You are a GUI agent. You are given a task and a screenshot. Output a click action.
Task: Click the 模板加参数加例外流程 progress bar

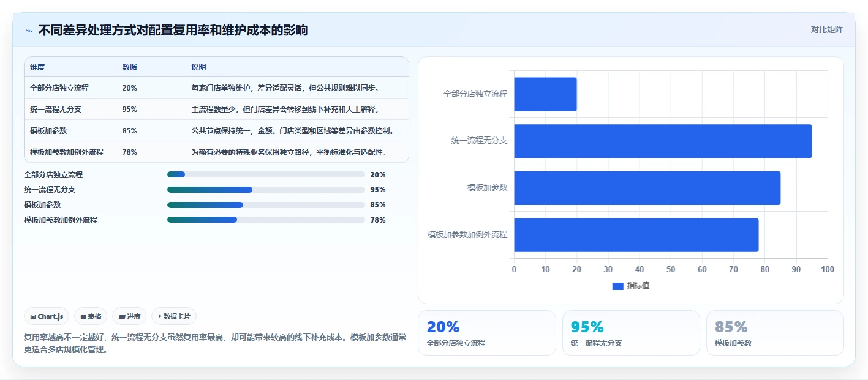tap(266, 220)
